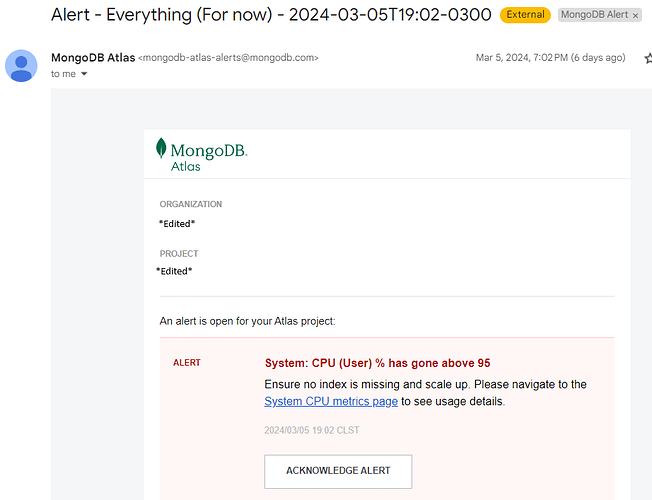
Task: Click the sender name MongoDB Atlas
Action: tap(93, 57)
